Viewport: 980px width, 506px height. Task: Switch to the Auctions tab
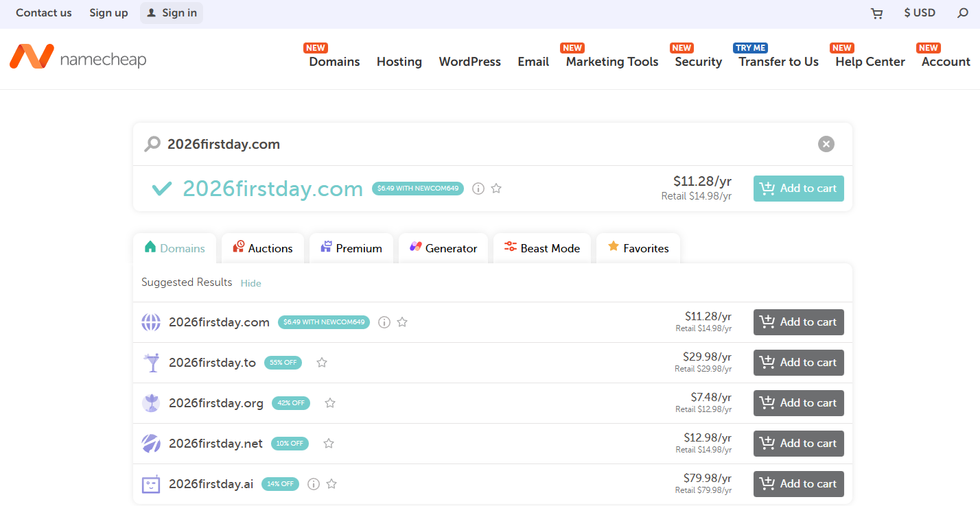263,248
